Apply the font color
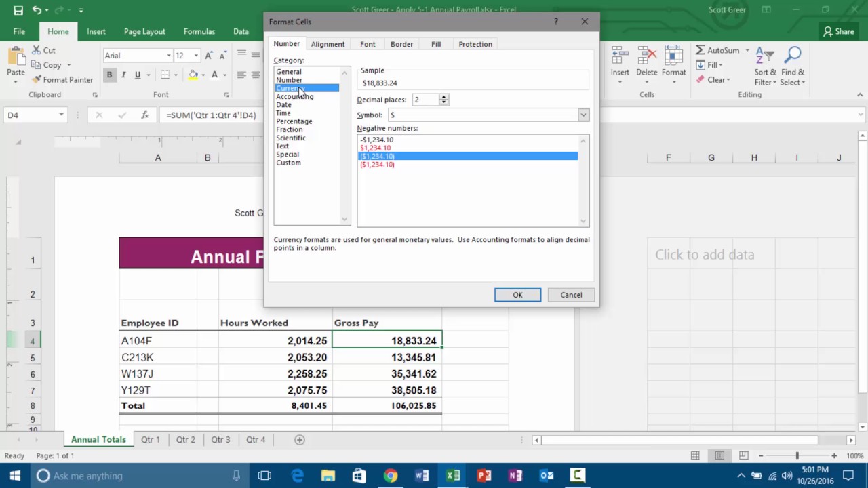The image size is (868, 488). coord(215,75)
